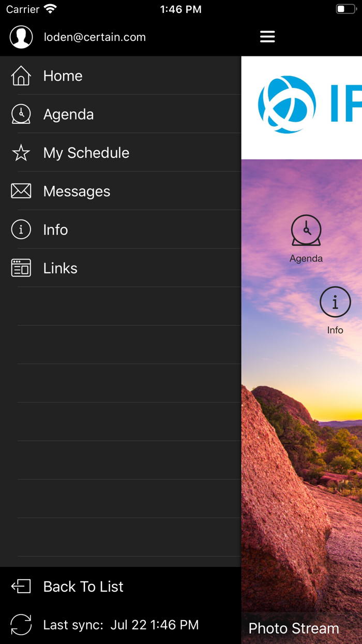Tap the Links browser icon

click(21, 268)
